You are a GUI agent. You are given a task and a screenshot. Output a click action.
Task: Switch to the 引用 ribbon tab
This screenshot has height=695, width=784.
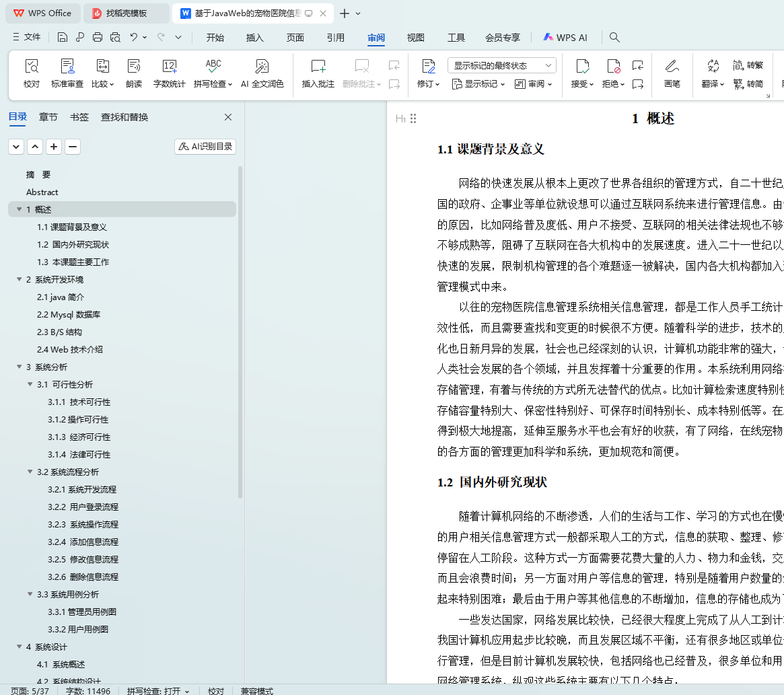336,38
